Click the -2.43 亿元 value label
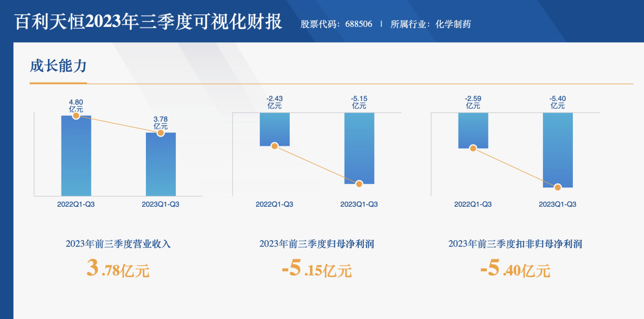644x319 pixels. click(x=274, y=102)
